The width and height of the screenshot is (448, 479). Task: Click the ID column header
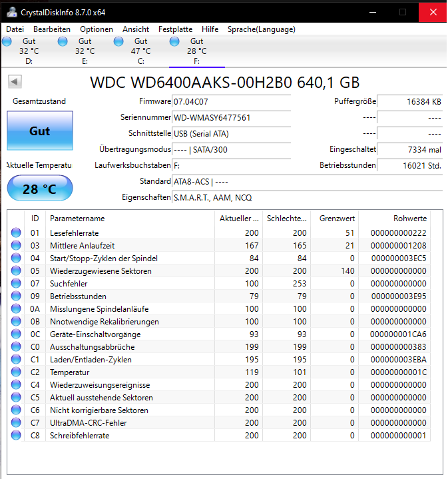pyautogui.click(x=35, y=219)
